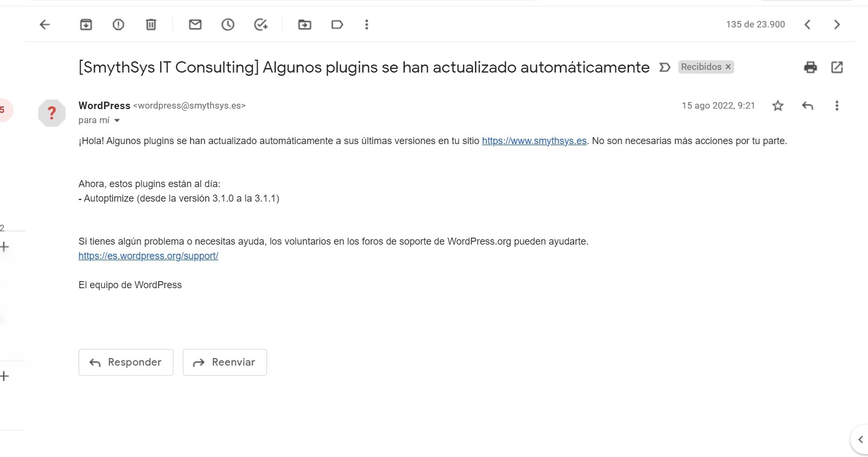Archive this email
This screenshot has width=868, height=457.
(x=86, y=25)
